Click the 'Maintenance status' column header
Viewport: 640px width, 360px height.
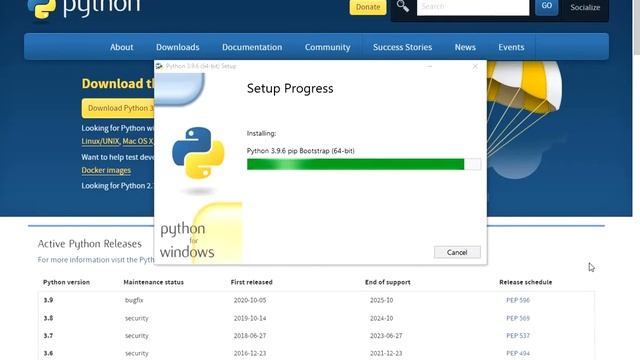(153, 282)
